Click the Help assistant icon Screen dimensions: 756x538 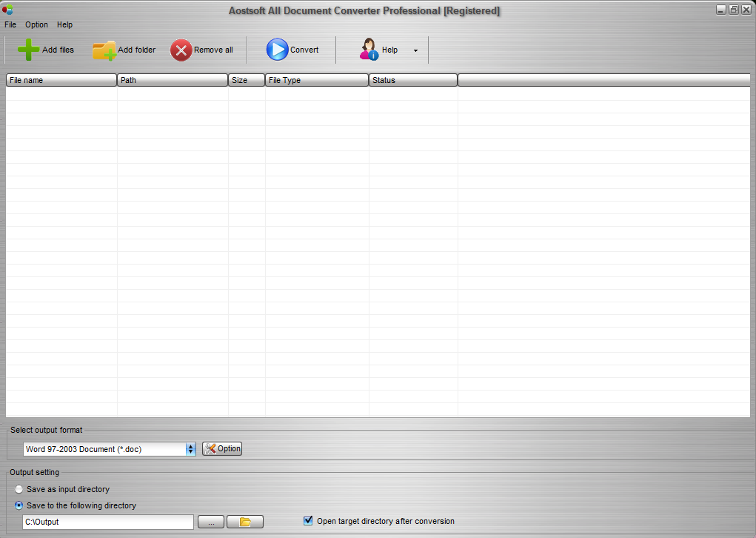click(x=369, y=50)
